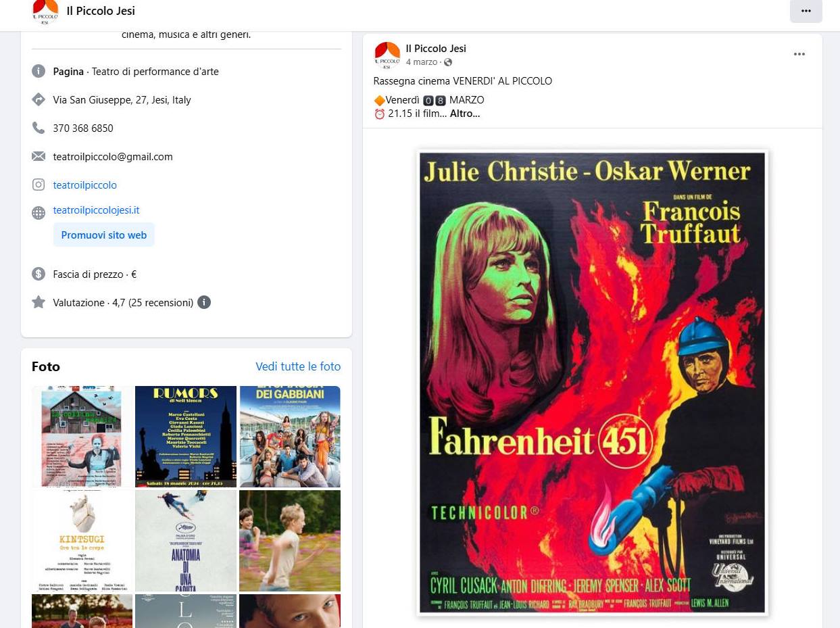Click the Il Piccolo Jesi avatar on the post
Screen dimensions: 840x628
pos(387,55)
